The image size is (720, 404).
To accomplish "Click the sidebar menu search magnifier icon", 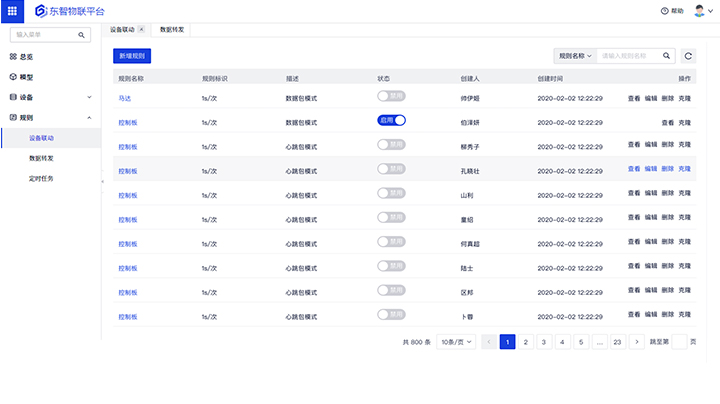I will coord(82,35).
